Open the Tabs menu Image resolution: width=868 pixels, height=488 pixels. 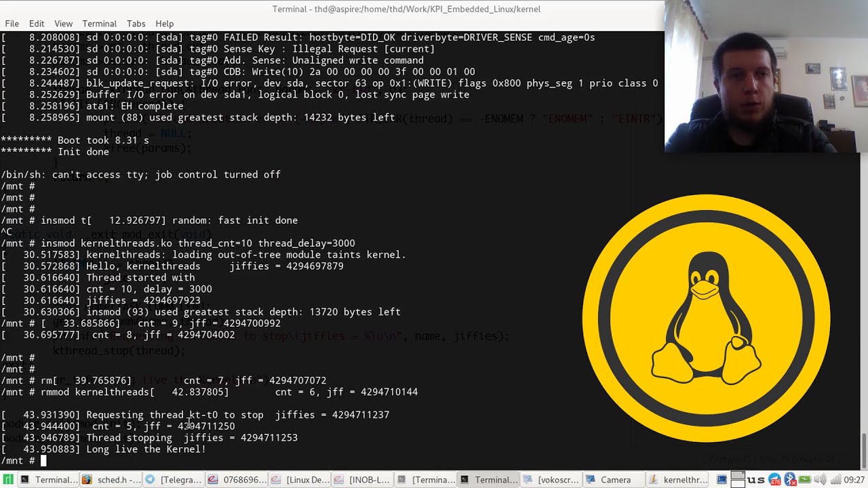(136, 24)
